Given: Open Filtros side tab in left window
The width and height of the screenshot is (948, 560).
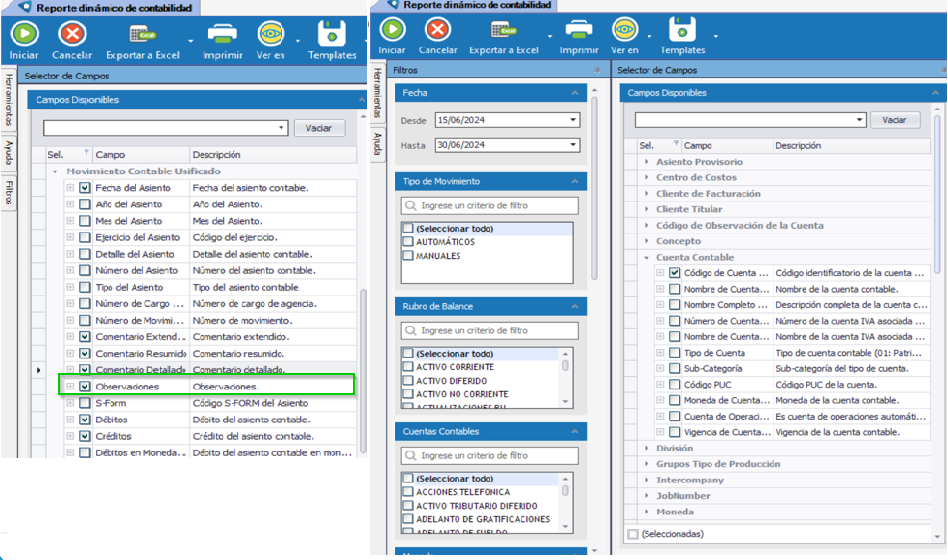Looking at the screenshot, I should click(9, 193).
